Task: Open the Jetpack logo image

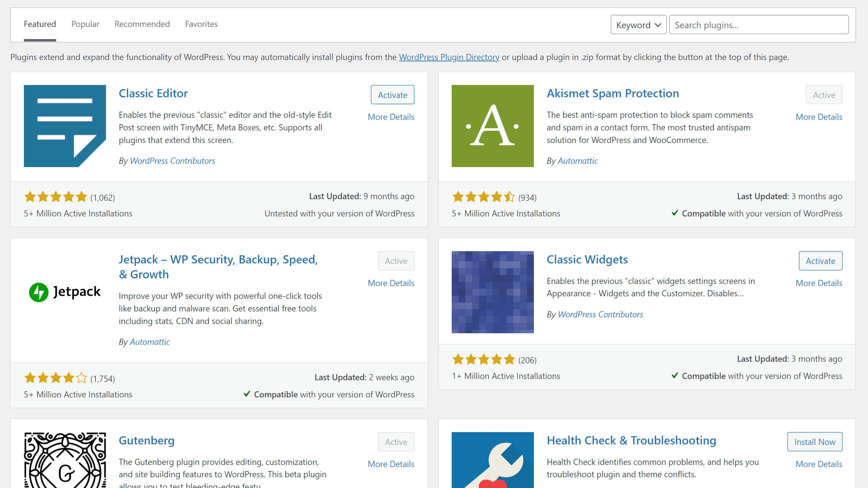Action: (65, 292)
